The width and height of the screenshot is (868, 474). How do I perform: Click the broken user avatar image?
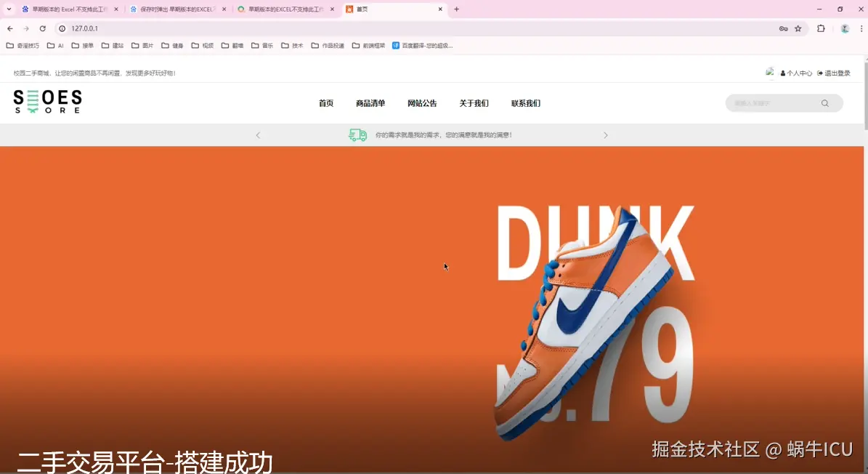coord(770,72)
